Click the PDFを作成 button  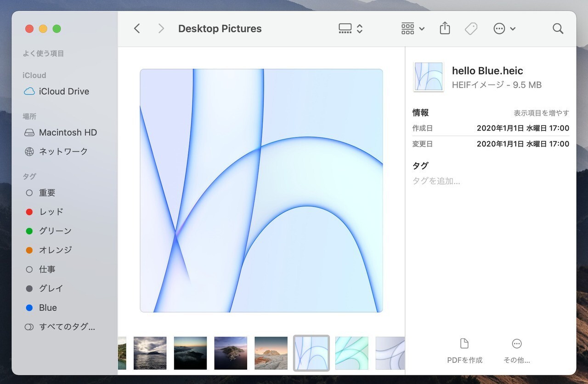[464, 351]
